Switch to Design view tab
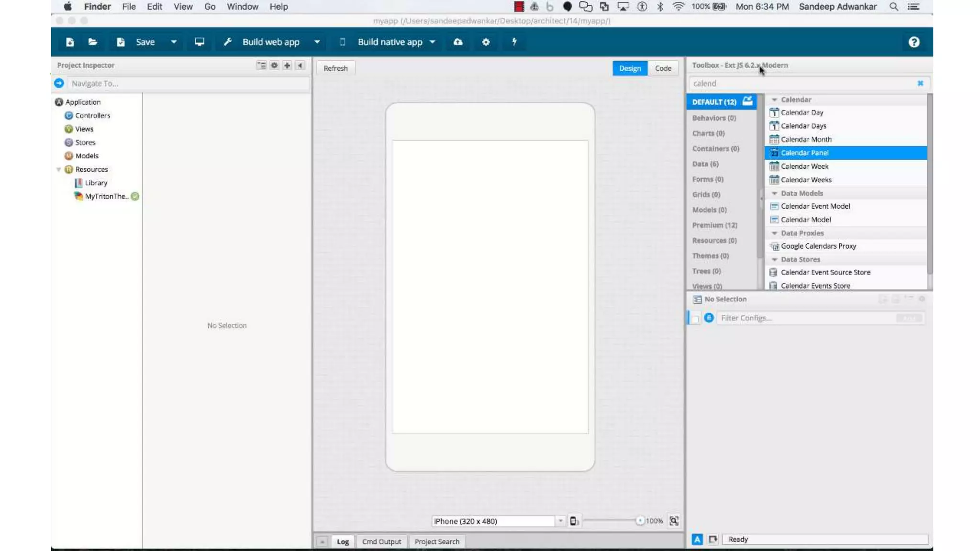Screen dimensions: 980x551 pos(630,68)
